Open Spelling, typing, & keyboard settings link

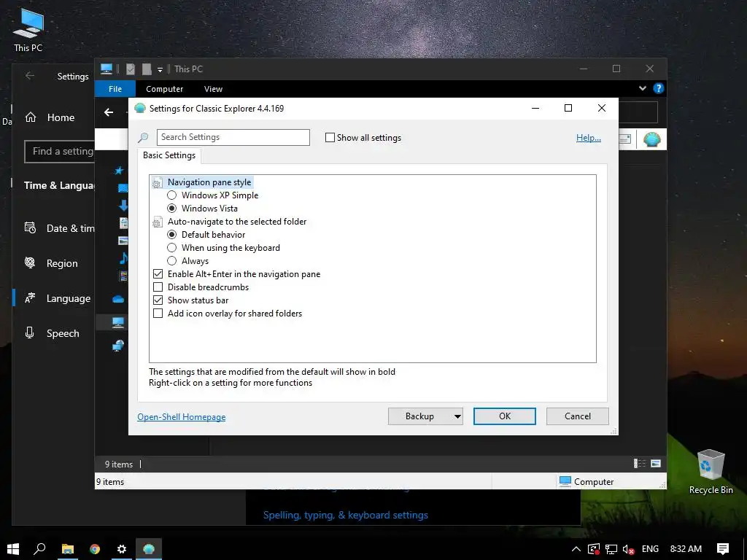click(345, 516)
